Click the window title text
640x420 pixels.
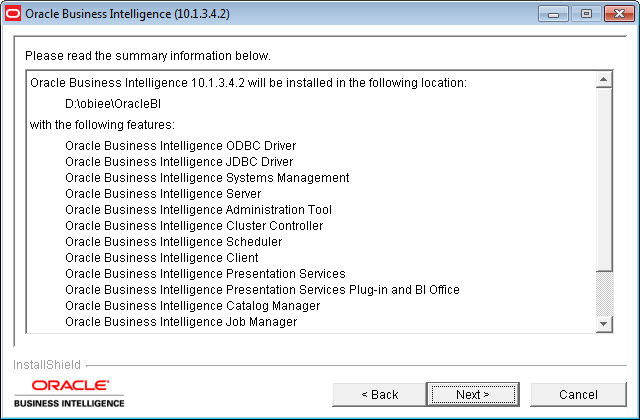(127, 14)
